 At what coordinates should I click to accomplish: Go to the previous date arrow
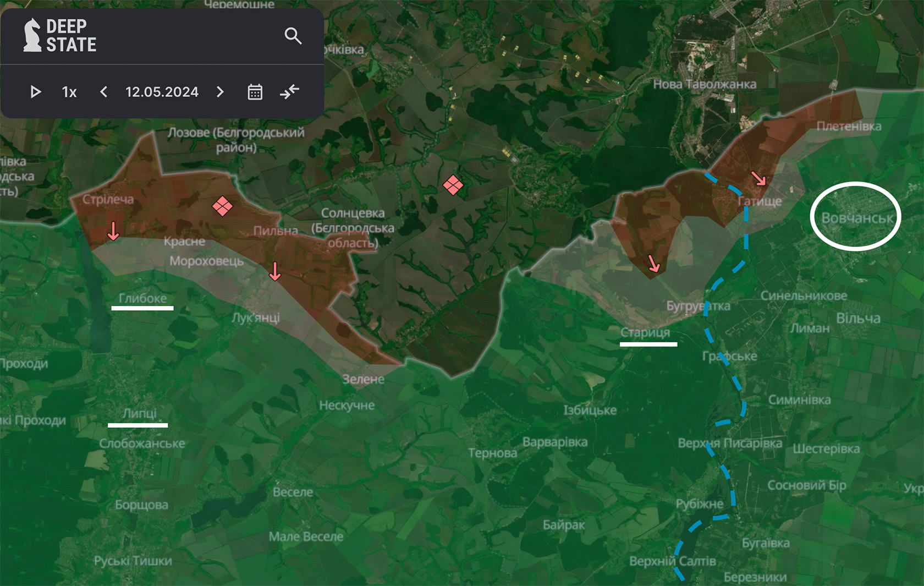(x=103, y=92)
